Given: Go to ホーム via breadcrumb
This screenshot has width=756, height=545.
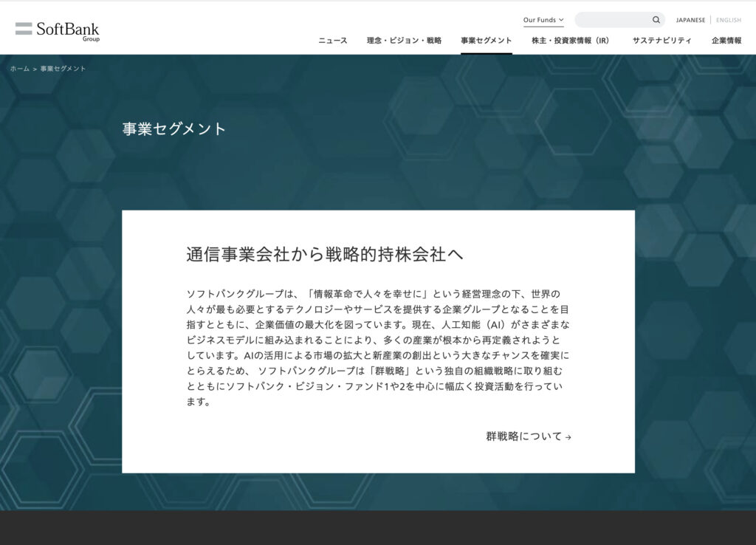Looking at the screenshot, I should (x=20, y=69).
